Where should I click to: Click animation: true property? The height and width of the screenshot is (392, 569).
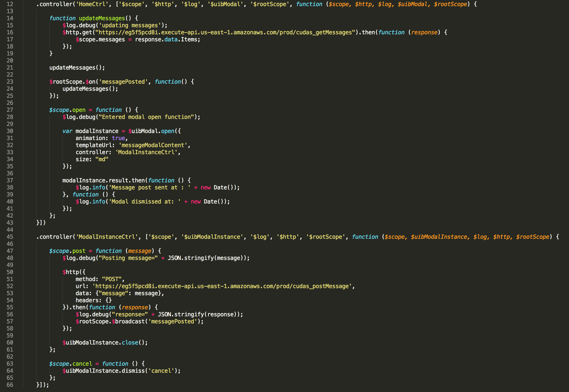point(102,138)
